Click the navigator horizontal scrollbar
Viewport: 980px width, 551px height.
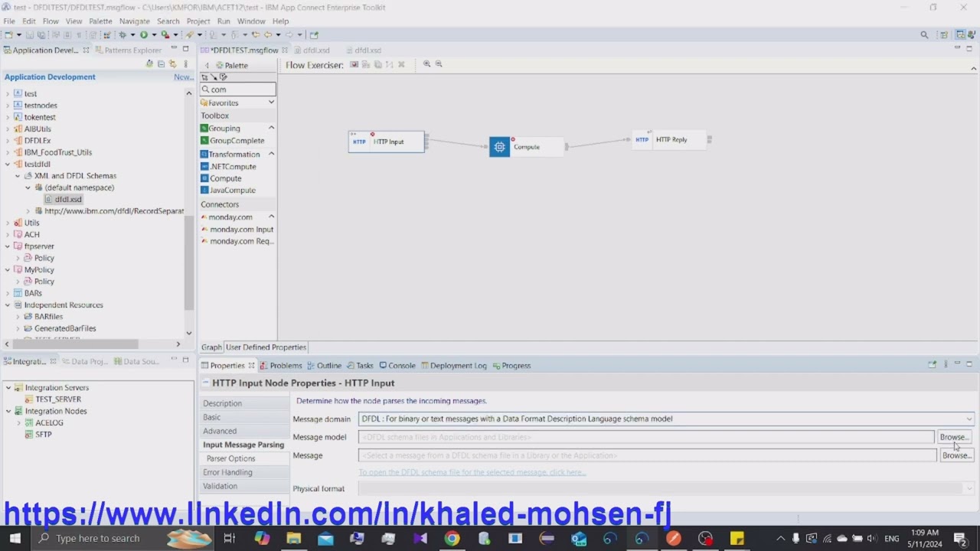point(75,344)
